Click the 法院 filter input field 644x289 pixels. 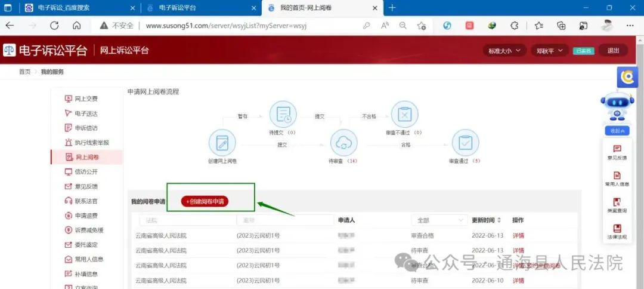188,220
